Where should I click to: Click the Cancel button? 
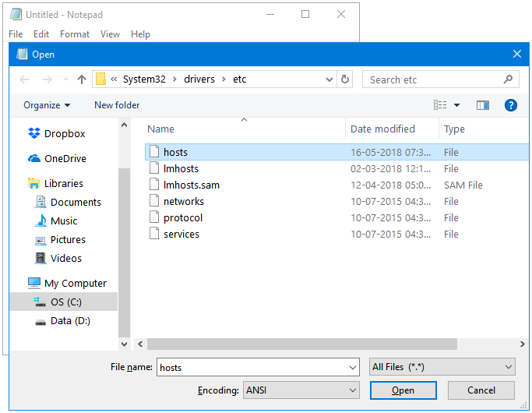481,390
